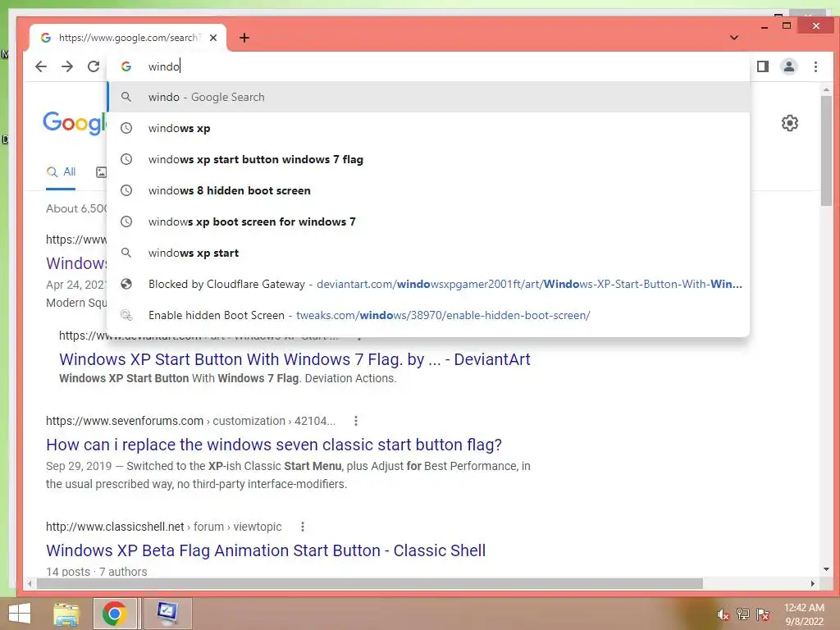
Task: Open Chrome's three-dot menu
Action: tap(815, 66)
